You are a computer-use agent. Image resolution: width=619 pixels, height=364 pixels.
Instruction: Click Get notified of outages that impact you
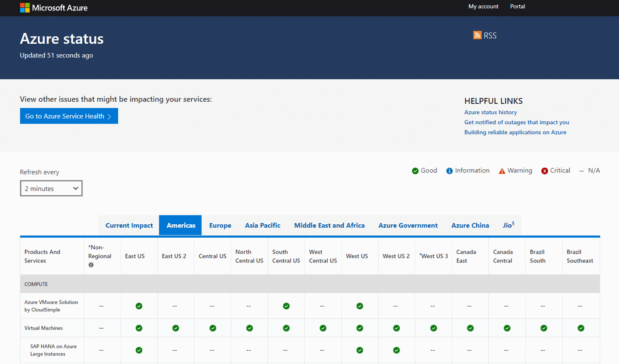tap(517, 122)
